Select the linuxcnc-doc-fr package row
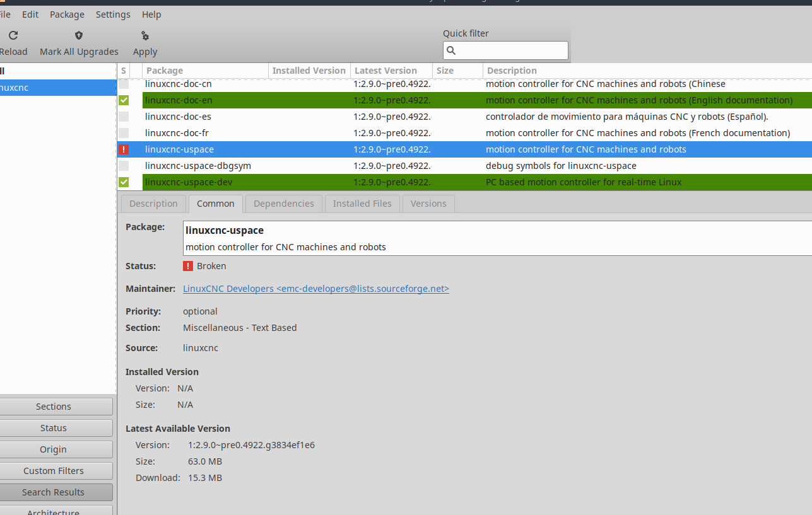This screenshot has width=812, height=515. tap(464, 133)
